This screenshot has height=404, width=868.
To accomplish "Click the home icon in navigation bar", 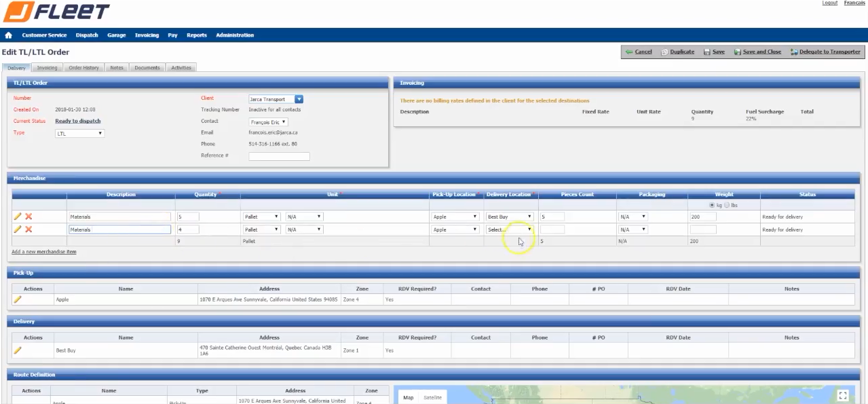I will click(9, 35).
